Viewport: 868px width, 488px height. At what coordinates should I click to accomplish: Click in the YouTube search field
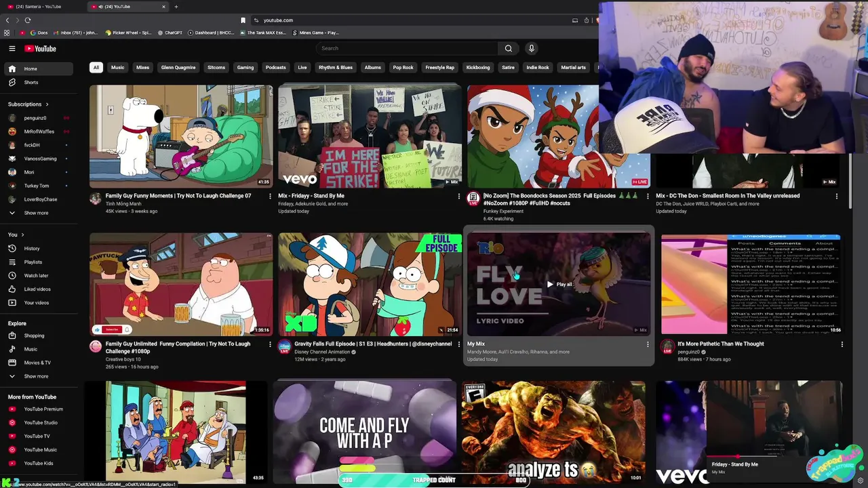pyautogui.click(x=407, y=48)
